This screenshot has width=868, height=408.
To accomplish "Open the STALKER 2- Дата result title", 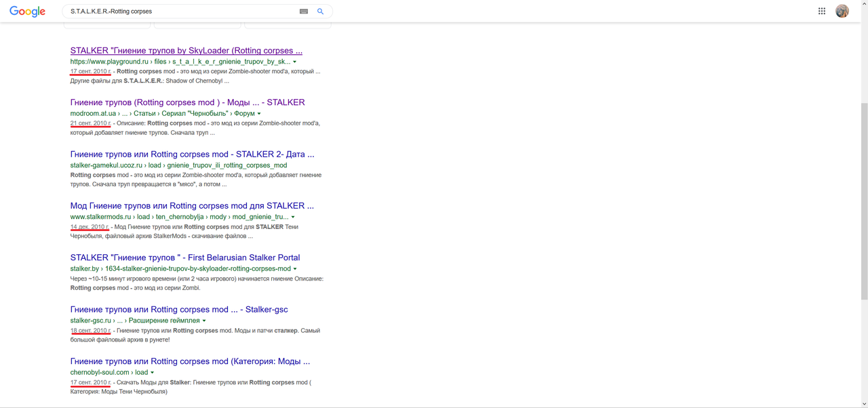I will [193, 155].
